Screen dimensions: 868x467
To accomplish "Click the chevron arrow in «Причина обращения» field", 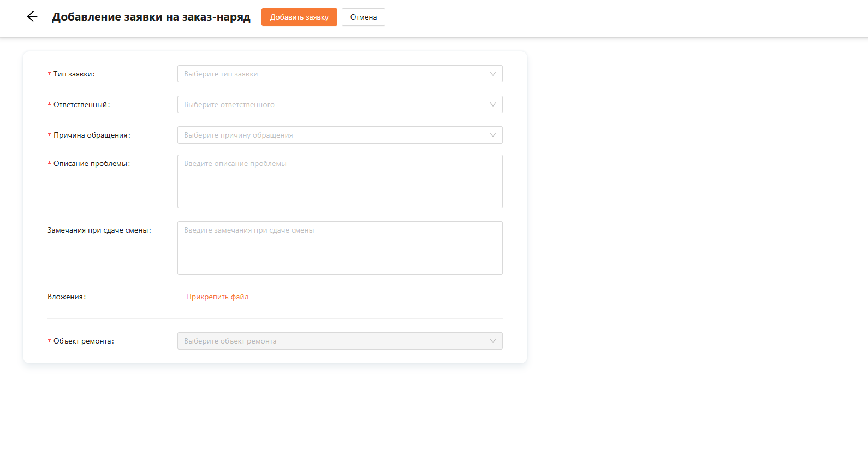I will pos(492,135).
